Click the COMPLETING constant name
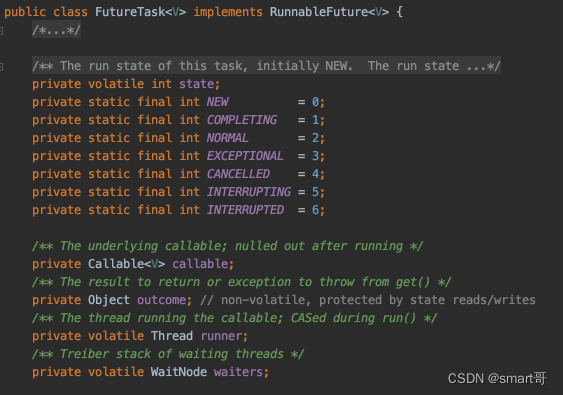Image resolution: width=563 pixels, height=395 pixels. 242,120
